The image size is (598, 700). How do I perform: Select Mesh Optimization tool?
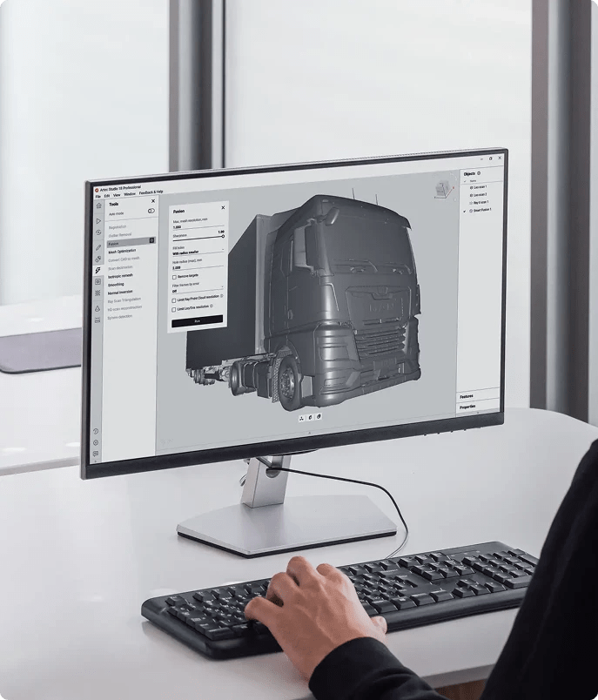point(122,252)
